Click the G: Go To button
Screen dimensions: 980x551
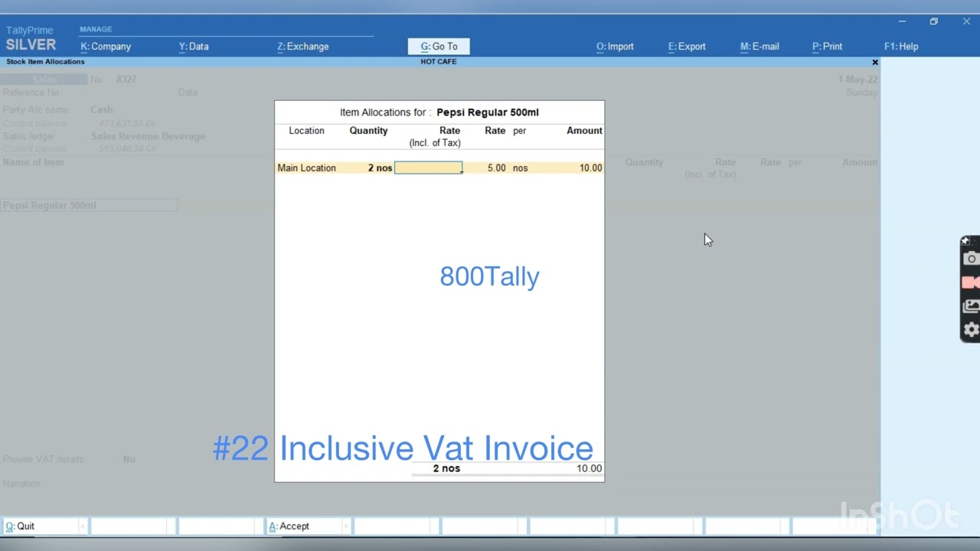pos(439,47)
